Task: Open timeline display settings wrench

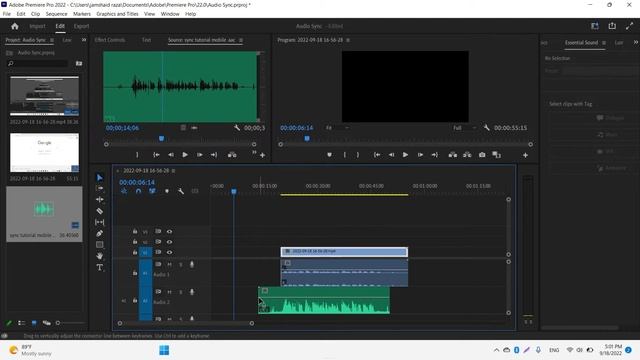Action: click(181, 191)
